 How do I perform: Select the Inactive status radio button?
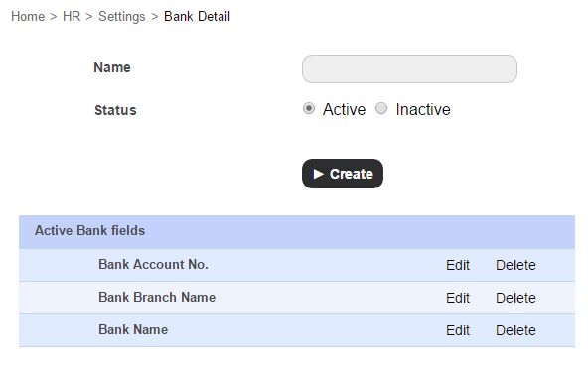click(x=381, y=108)
